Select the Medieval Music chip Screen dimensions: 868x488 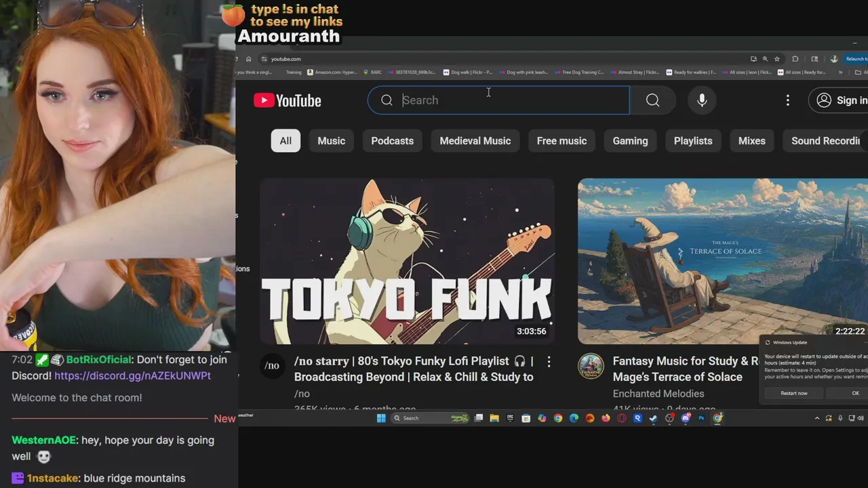pos(475,141)
